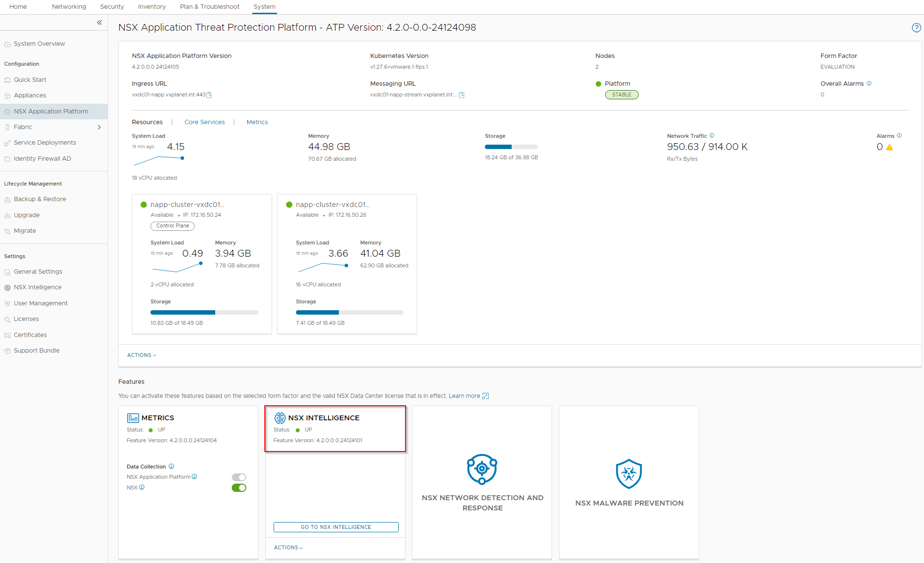Click the Overall Alarms info icon
The width and height of the screenshot is (924, 563).
coord(869,83)
